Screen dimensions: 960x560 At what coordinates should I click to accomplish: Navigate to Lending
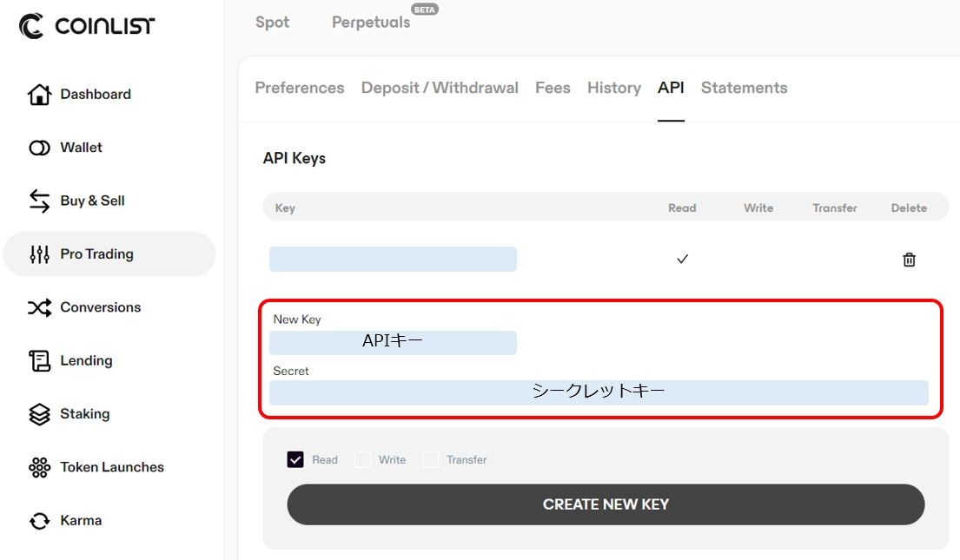click(86, 360)
